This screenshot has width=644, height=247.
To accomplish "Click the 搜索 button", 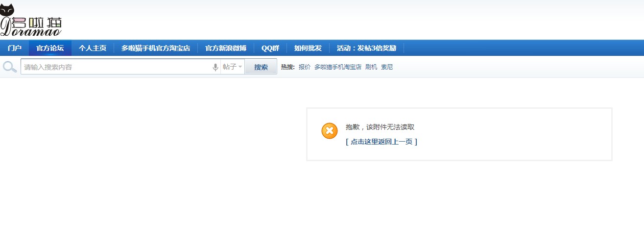I will click(x=261, y=67).
